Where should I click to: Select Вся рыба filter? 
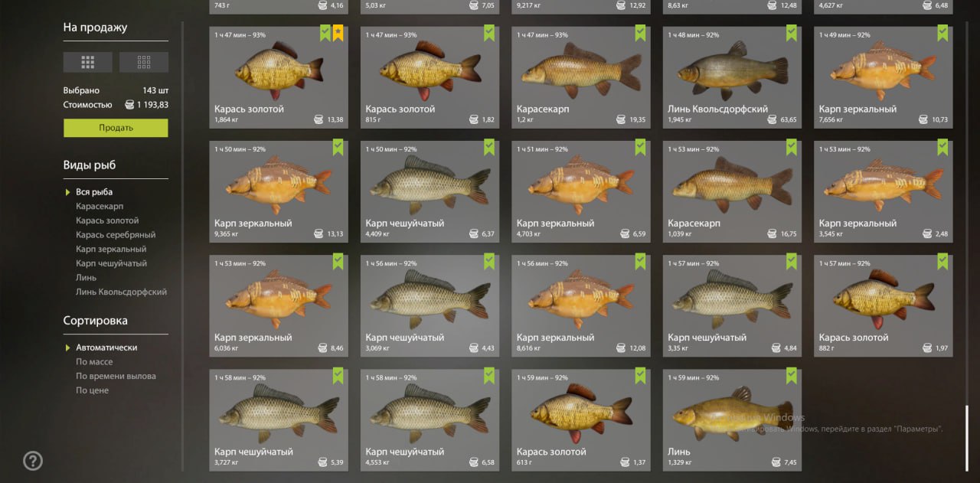click(94, 192)
